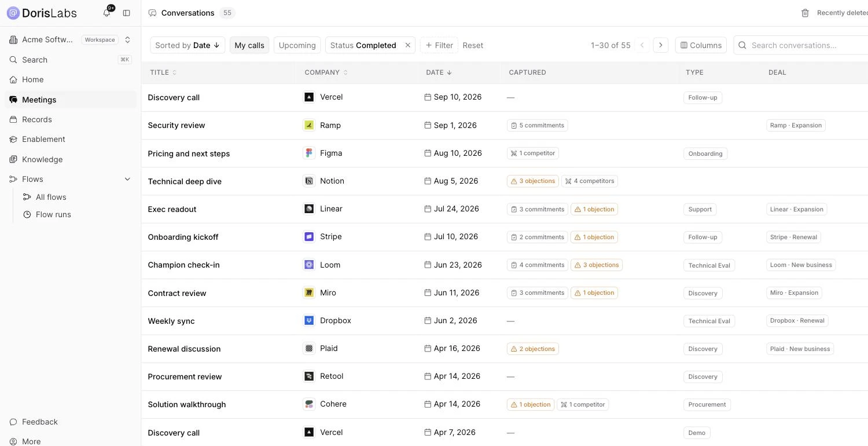Image resolution: width=868 pixels, height=446 pixels.
Task: Open Flow runs in the sidebar
Action: tap(77, 214)
